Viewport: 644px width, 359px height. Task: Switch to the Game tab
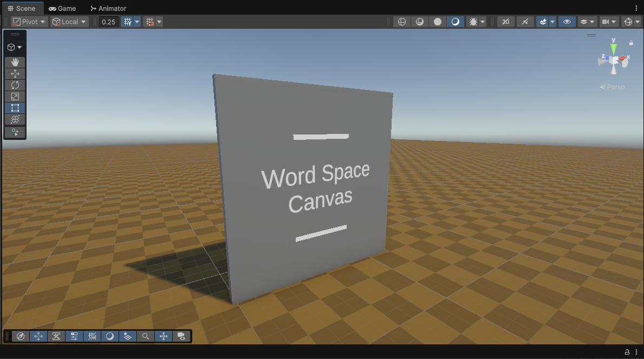pyautogui.click(x=62, y=8)
